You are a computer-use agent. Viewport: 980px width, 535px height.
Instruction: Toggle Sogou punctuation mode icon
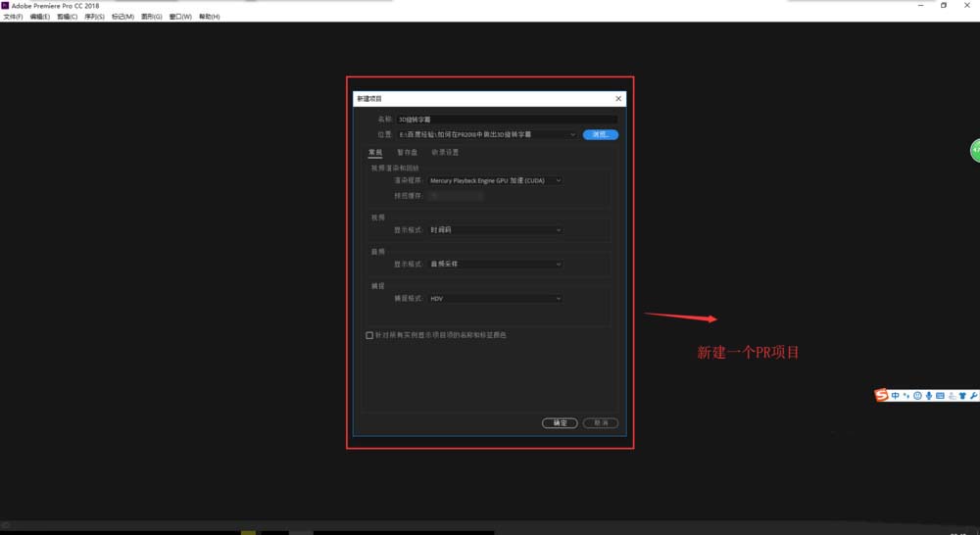[x=906, y=396]
